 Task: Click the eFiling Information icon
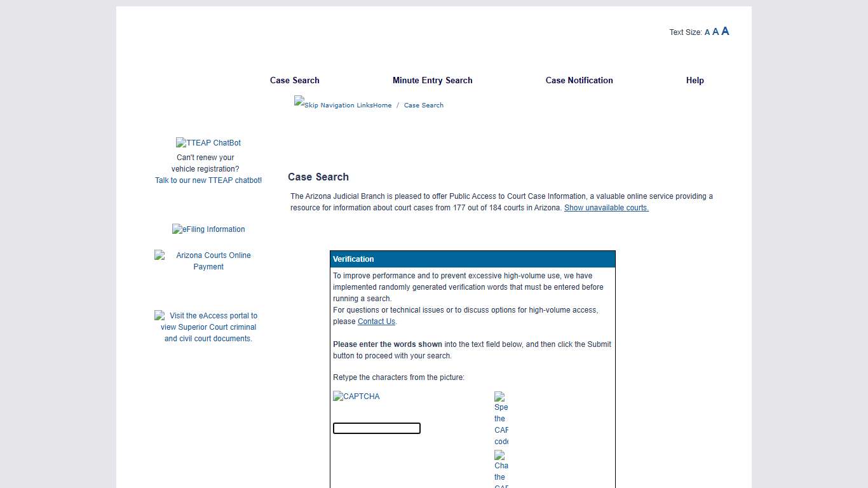click(208, 229)
